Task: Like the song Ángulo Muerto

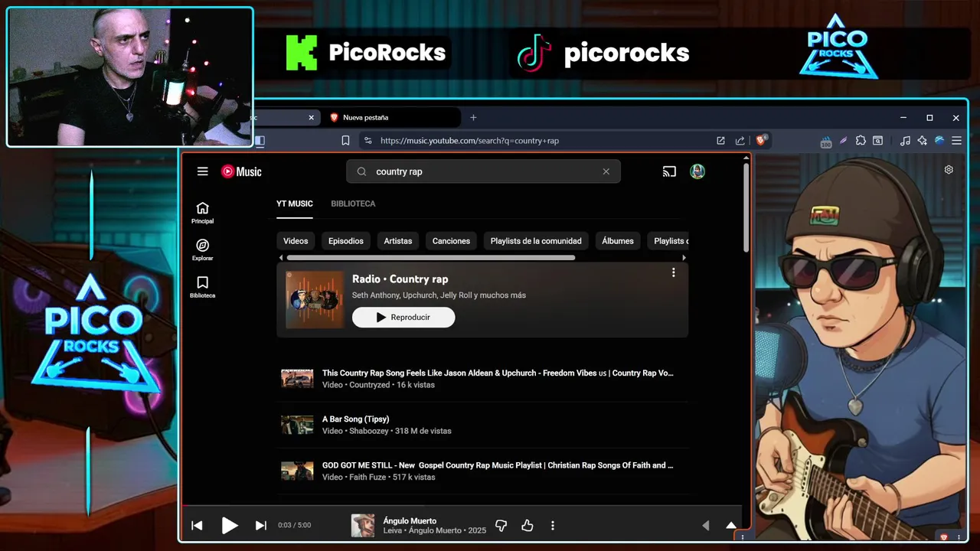Action: click(x=527, y=525)
